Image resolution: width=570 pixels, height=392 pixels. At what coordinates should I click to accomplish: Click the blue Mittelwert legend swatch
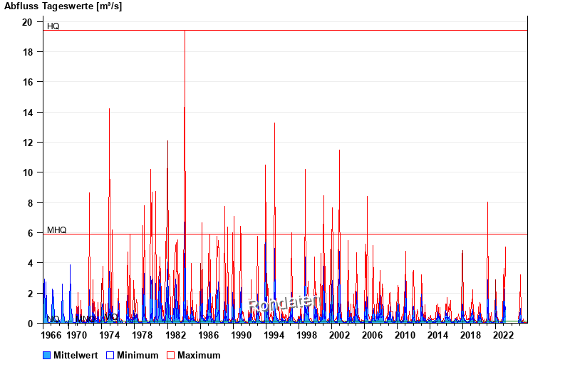(47, 355)
